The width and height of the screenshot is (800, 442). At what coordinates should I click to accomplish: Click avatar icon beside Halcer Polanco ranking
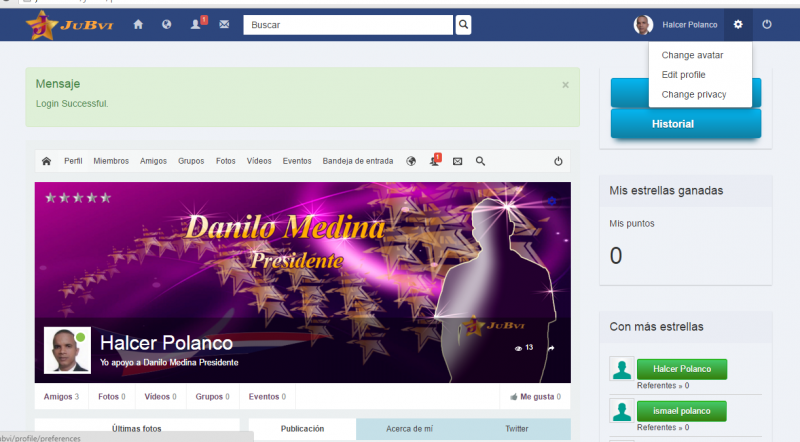click(x=621, y=369)
